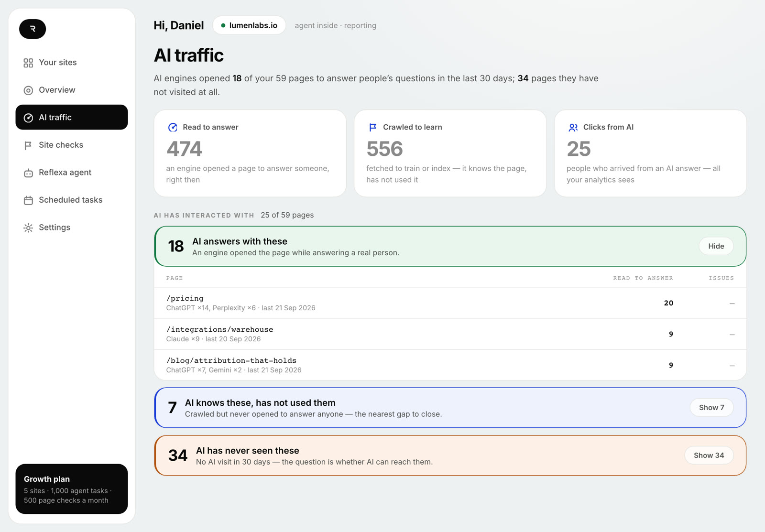Click the AI has never seen these heading
This screenshot has height=532, width=765.
[247, 451]
